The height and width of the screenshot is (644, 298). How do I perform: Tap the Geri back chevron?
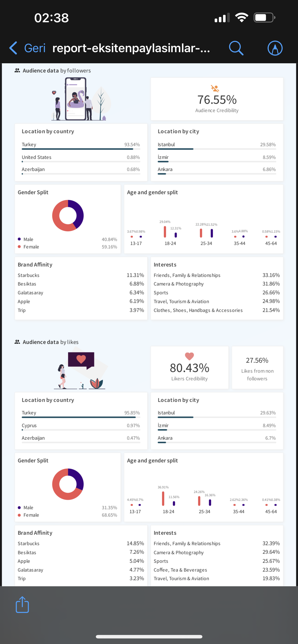tap(13, 48)
